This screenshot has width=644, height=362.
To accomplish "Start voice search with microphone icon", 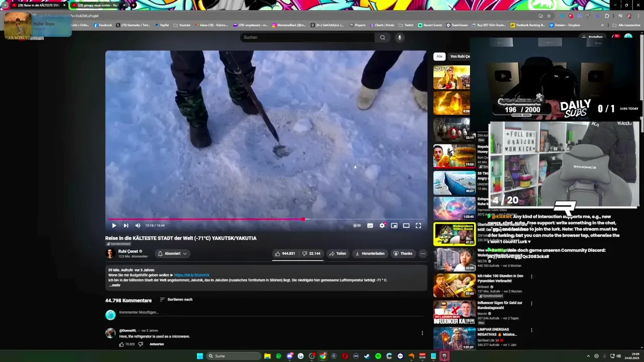I will click(x=399, y=37).
